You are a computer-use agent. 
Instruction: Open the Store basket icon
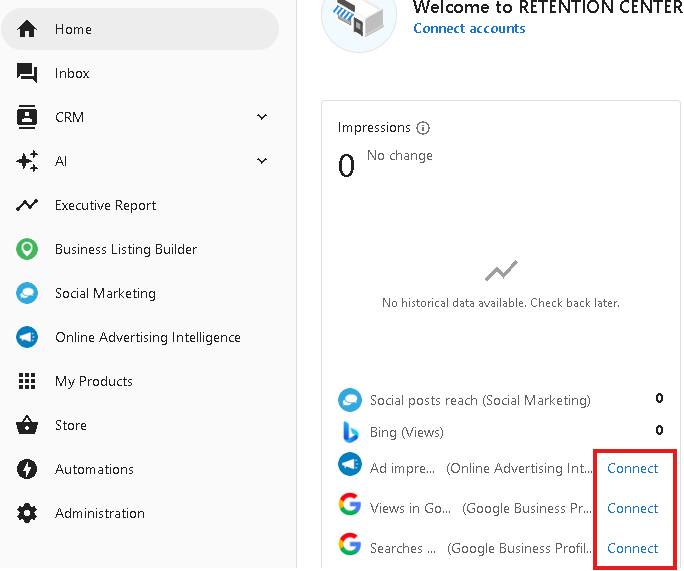[27, 425]
